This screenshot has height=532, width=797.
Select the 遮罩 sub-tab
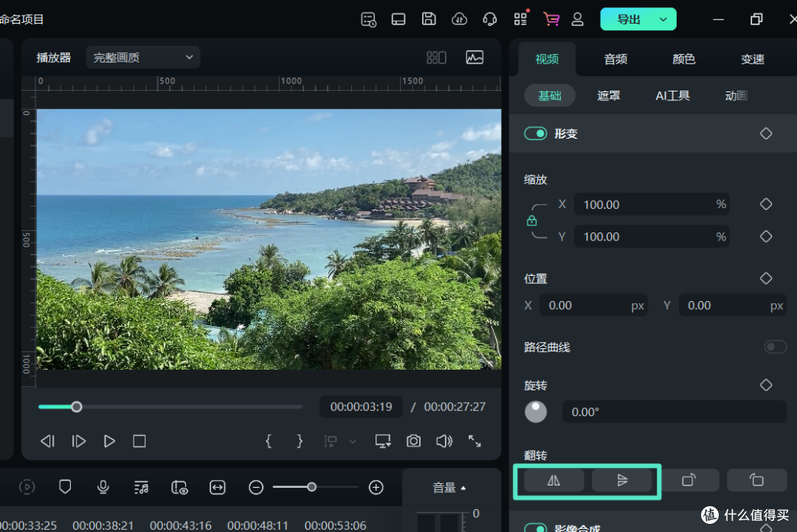pos(608,95)
